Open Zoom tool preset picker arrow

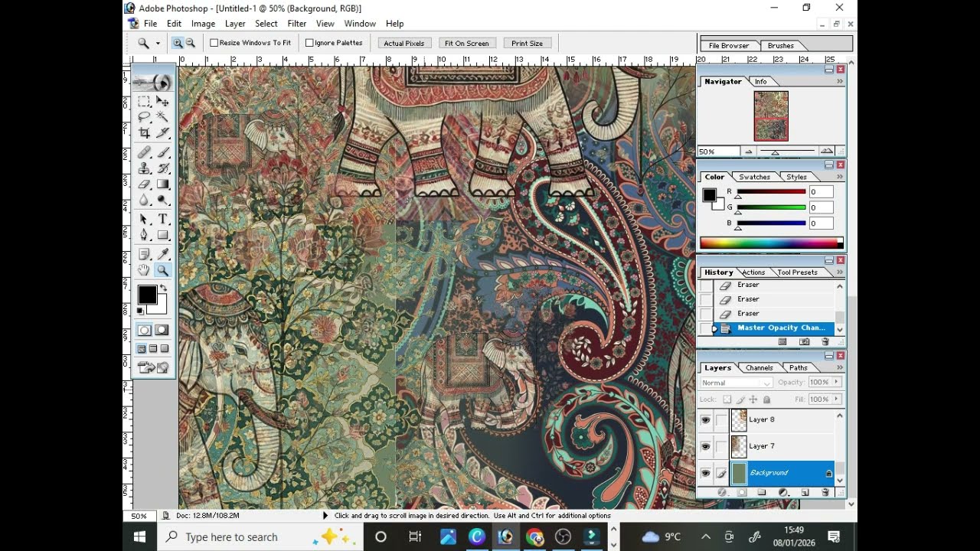click(158, 44)
